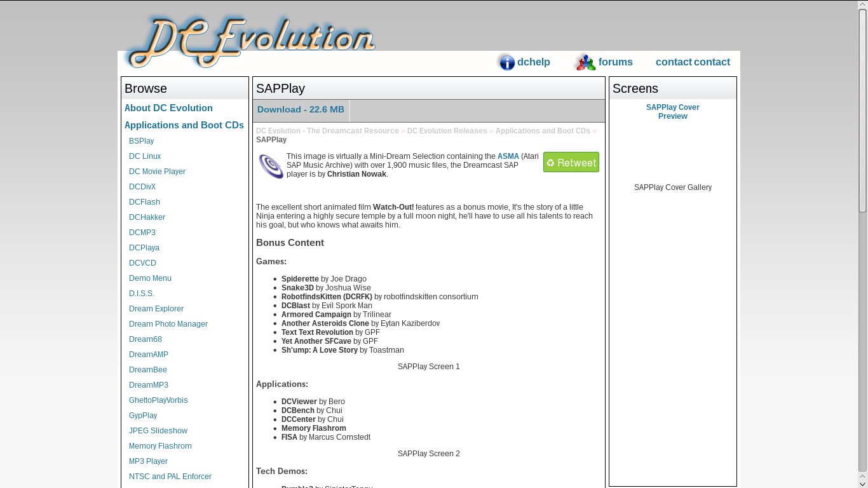This screenshot has height=488, width=868.
Task: Open DreamAMP page
Action: 149,355
